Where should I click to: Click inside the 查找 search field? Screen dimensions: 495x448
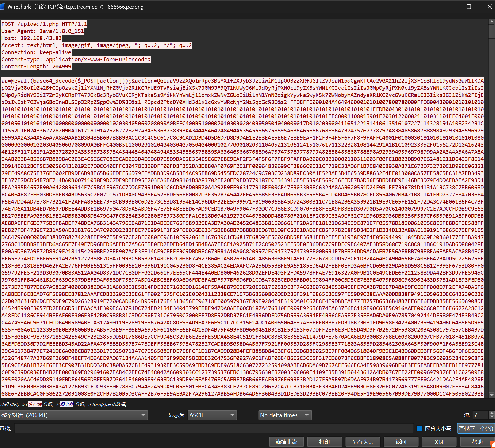click(x=207, y=428)
